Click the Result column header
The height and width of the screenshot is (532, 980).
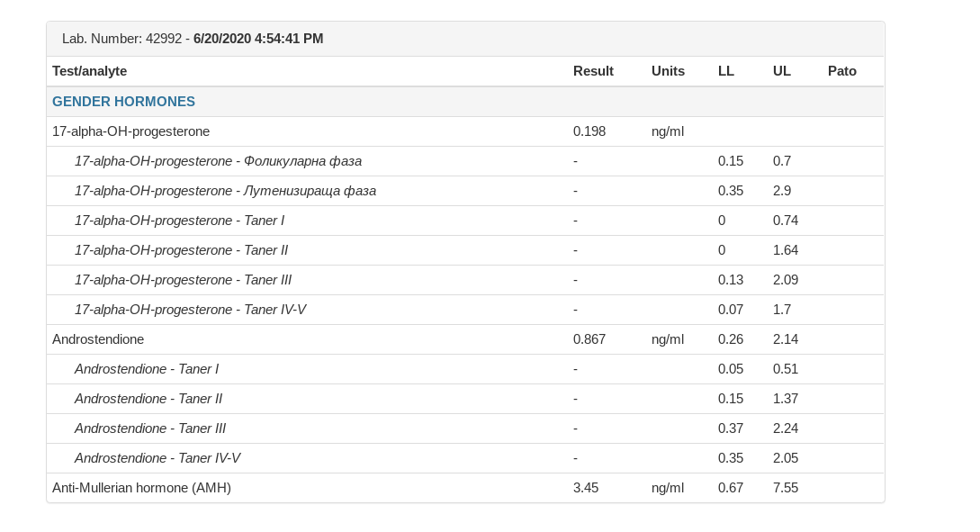[593, 71]
